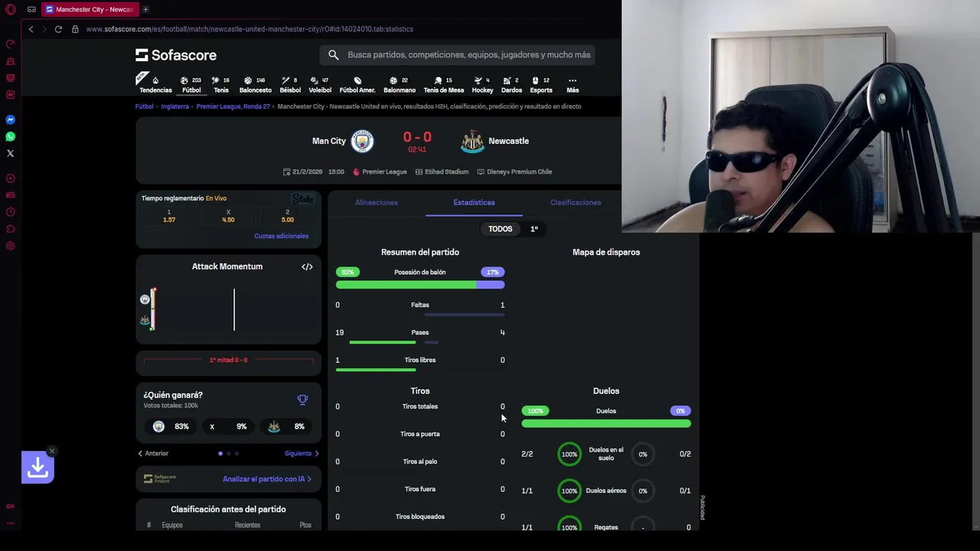Vote draw X 9% in poll
980x551 pixels.
click(228, 426)
